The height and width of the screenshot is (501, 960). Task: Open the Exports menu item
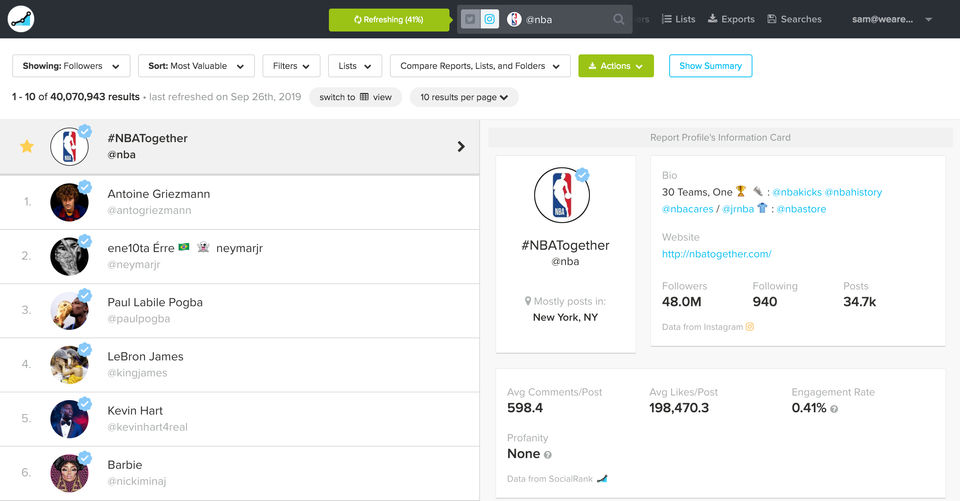(x=731, y=19)
